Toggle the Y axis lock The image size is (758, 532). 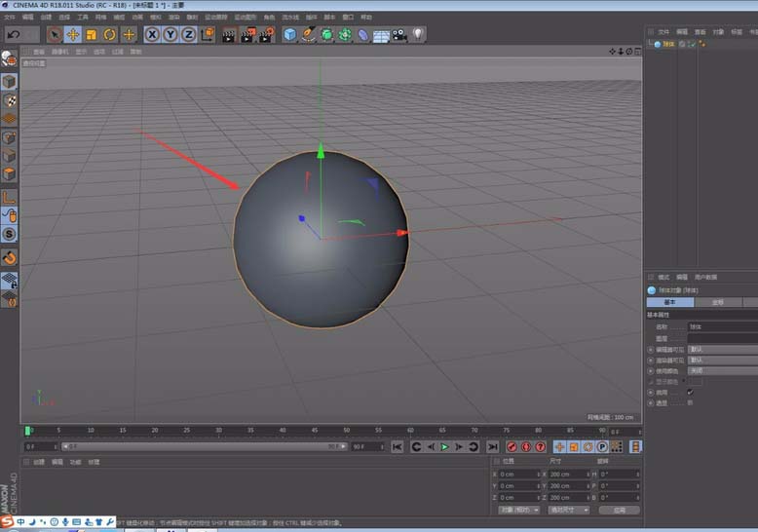tap(171, 35)
